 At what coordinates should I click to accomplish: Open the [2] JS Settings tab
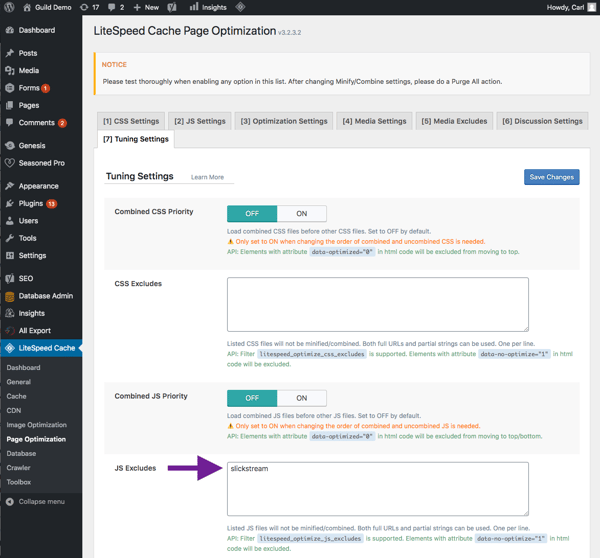(x=200, y=121)
